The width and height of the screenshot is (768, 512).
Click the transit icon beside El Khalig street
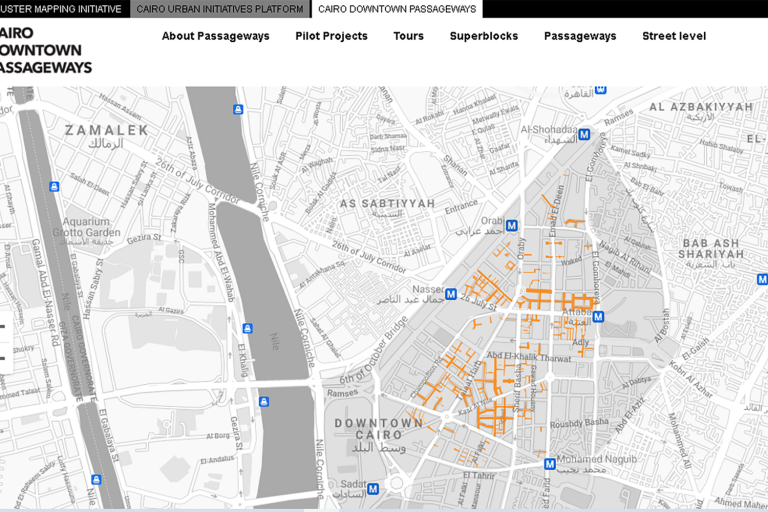pos(247,328)
